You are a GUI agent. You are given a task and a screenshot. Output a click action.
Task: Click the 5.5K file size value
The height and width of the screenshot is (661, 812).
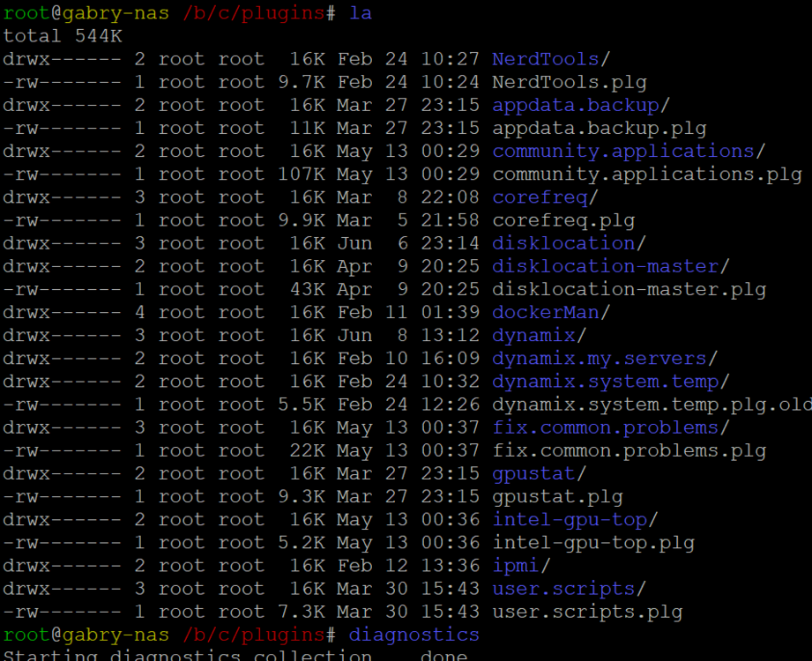[x=302, y=405]
